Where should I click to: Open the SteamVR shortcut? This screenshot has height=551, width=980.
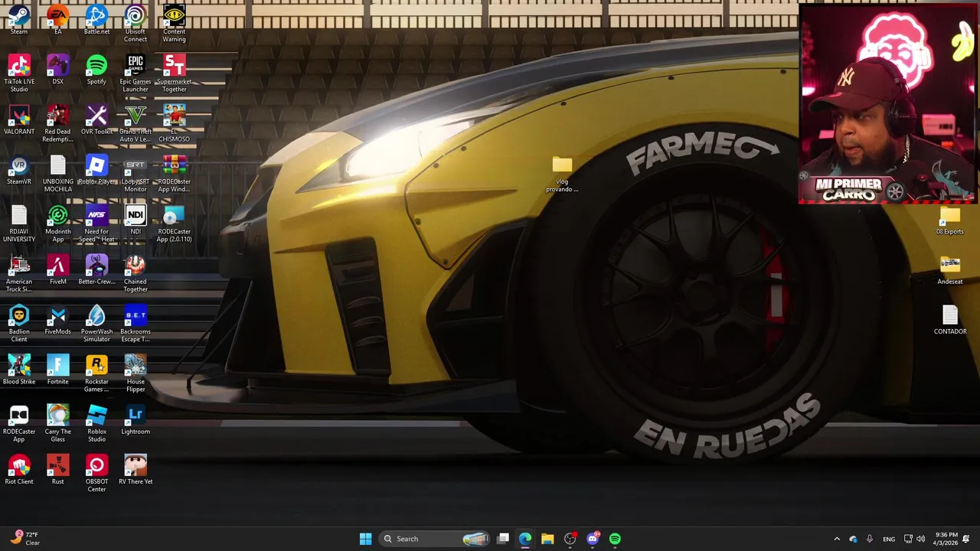pos(19,170)
